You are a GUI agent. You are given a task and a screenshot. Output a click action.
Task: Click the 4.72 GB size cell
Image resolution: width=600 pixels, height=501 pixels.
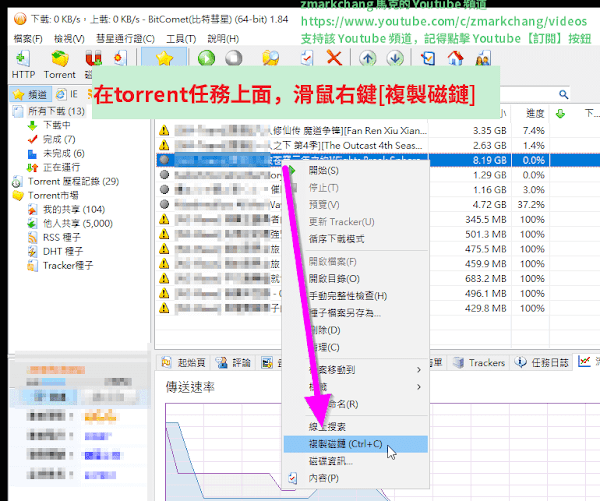pyautogui.click(x=490, y=205)
